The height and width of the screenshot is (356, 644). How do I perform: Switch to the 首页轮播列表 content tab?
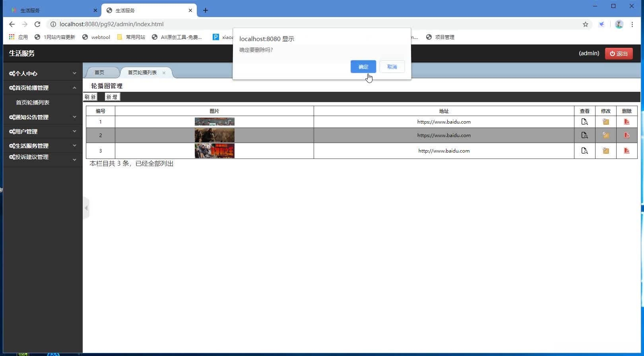click(142, 73)
